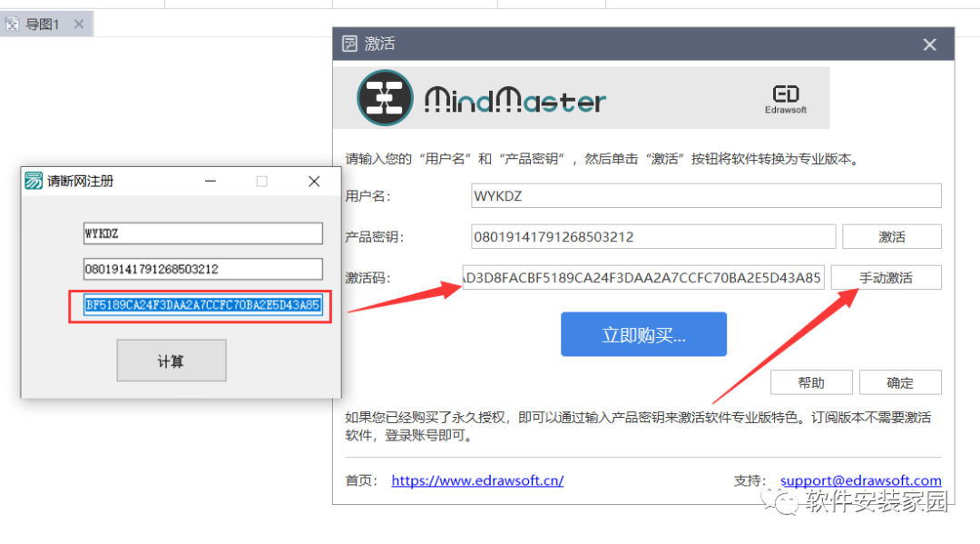Click the 产品密钥 label text

(375, 237)
